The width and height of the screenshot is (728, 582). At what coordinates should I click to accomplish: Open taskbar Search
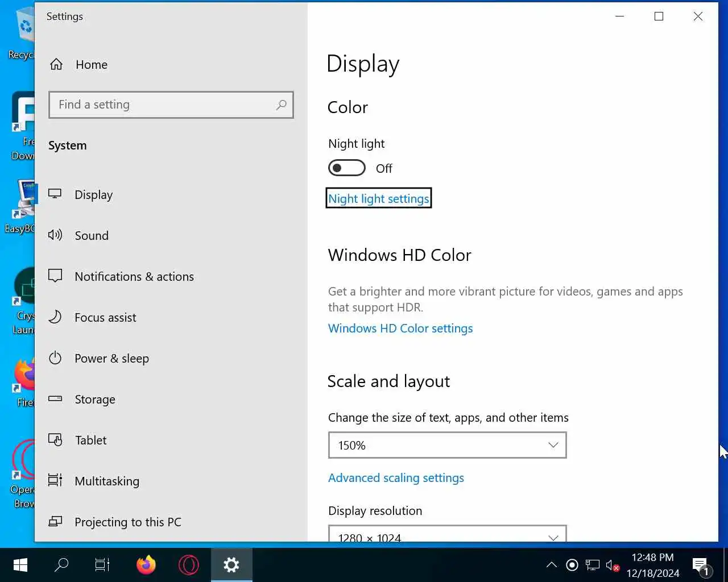(x=61, y=565)
